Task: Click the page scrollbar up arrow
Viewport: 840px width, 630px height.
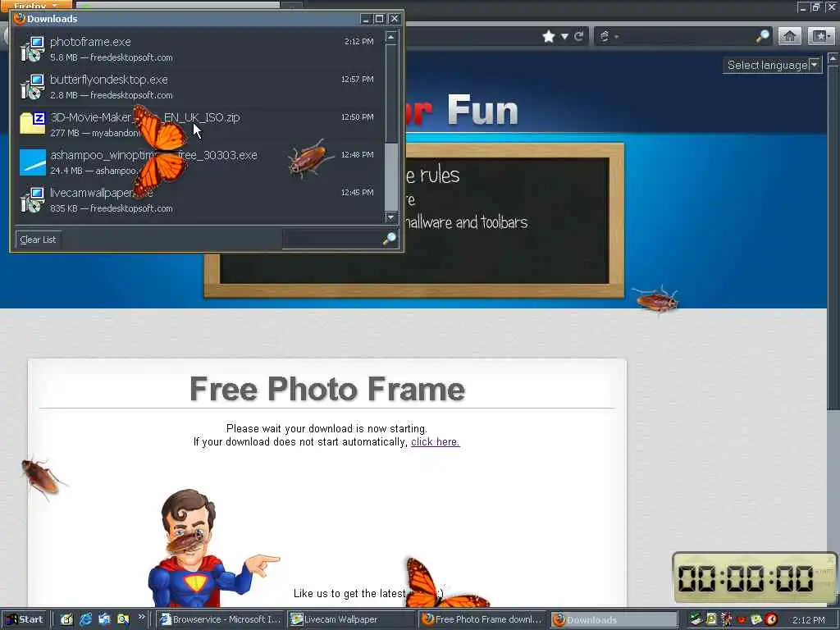Action: click(833, 58)
